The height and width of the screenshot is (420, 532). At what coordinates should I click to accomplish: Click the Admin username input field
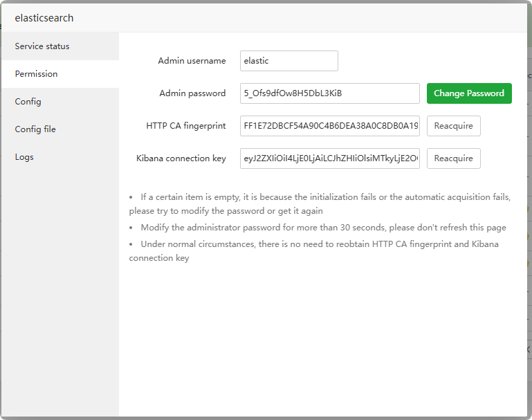pos(288,61)
